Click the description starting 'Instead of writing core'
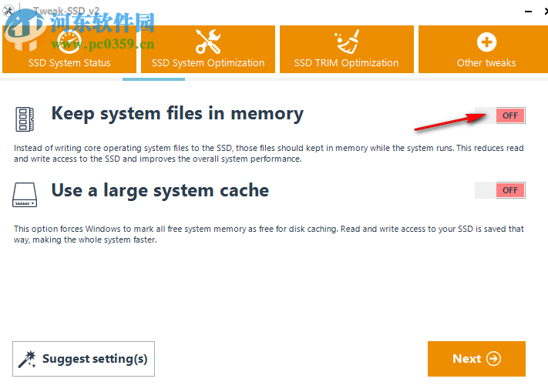548x392 pixels. click(x=269, y=153)
